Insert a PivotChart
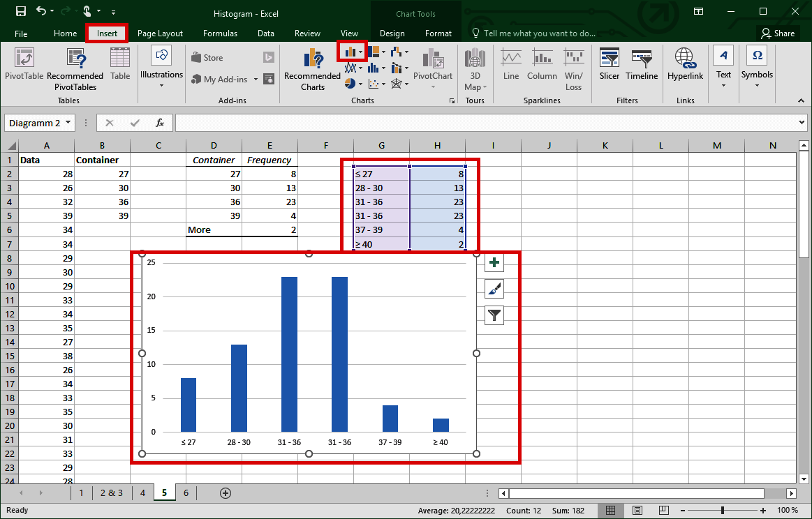The image size is (812, 519). 432,68
